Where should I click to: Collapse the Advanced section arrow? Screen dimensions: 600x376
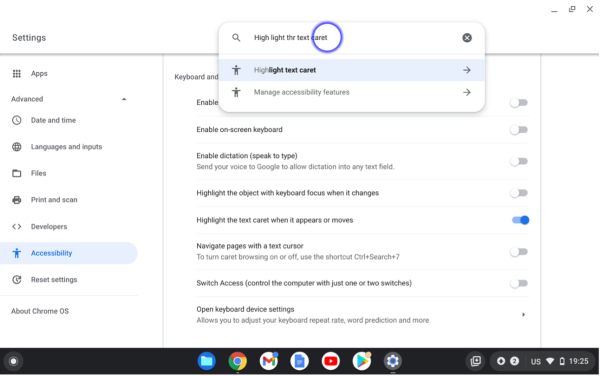click(124, 99)
